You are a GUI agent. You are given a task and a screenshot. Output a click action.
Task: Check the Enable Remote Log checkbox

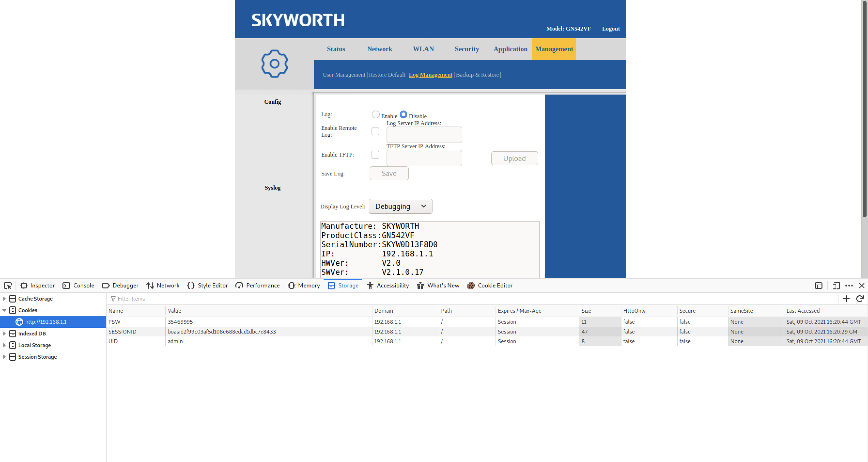coord(375,132)
